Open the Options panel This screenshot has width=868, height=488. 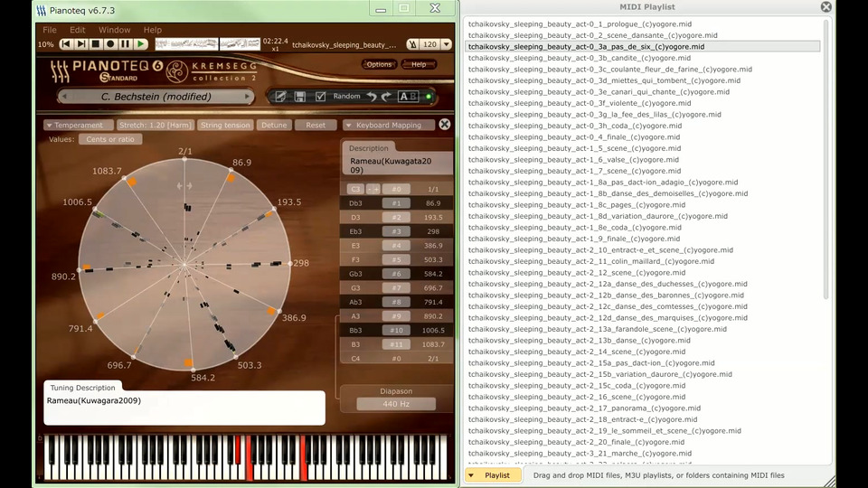[379, 64]
